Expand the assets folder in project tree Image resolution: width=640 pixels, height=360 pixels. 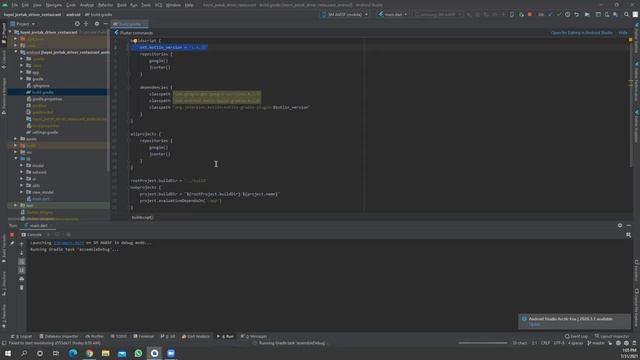point(16,139)
